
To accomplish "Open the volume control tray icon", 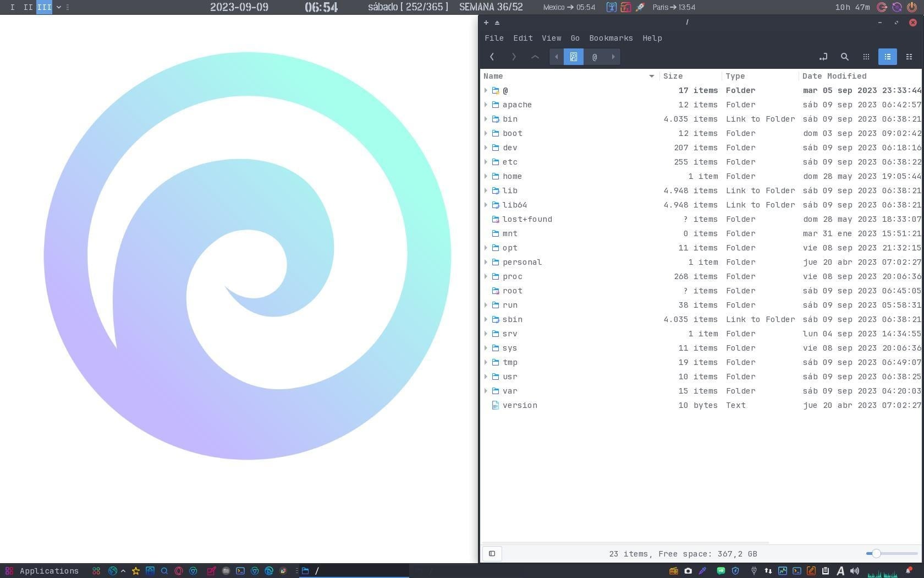I will pos(855,571).
